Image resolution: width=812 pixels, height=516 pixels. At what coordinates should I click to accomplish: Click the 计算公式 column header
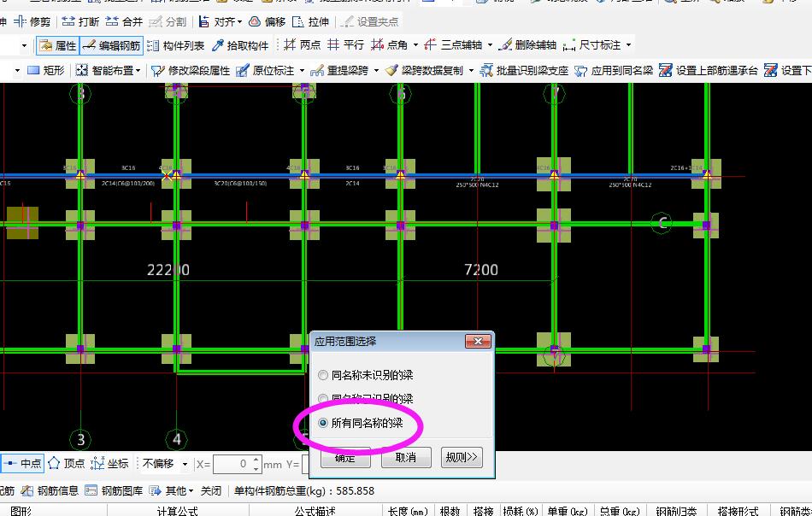tap(178, 511)
